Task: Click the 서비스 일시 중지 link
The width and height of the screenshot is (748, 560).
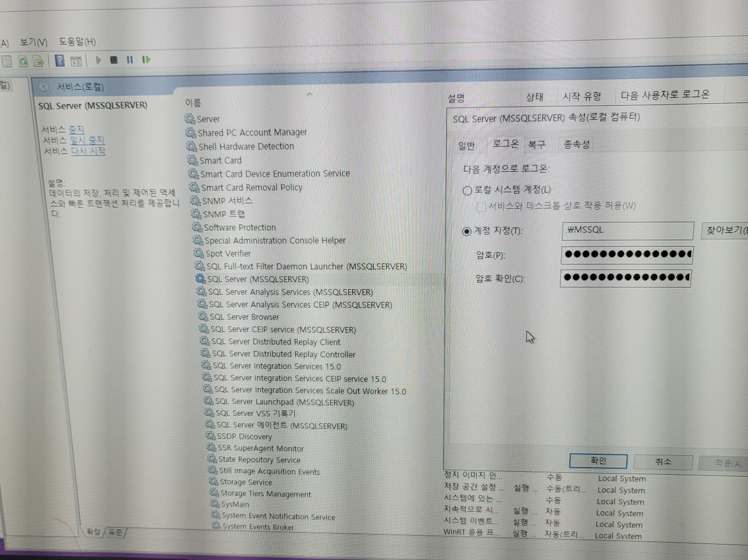Action: (87, 141)
